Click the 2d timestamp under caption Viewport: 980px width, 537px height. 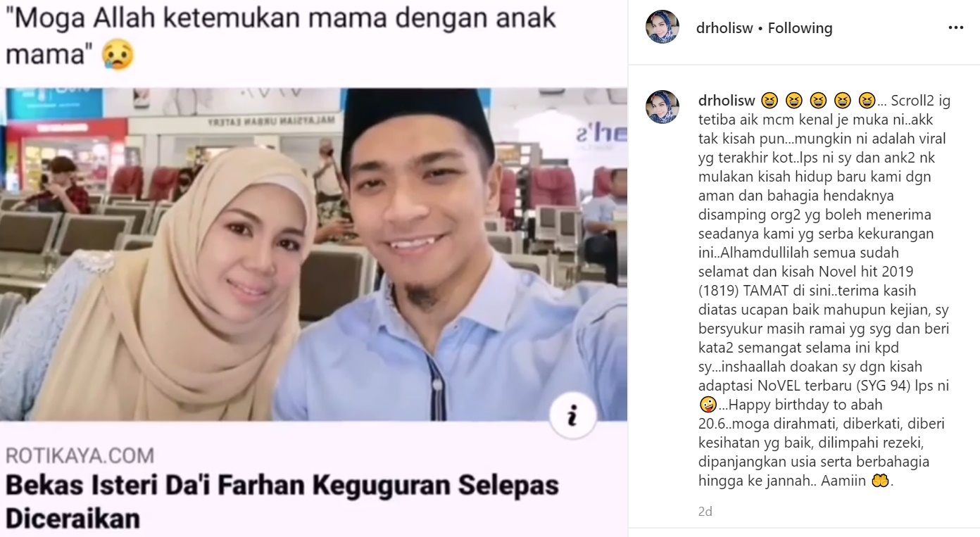click(x=705, y=512)
